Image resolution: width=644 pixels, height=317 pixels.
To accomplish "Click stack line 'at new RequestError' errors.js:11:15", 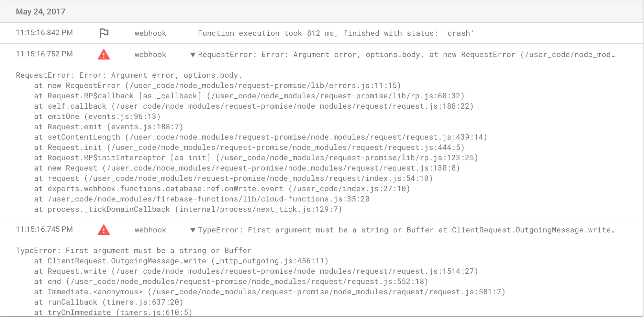I will click(x=218, y=86).
